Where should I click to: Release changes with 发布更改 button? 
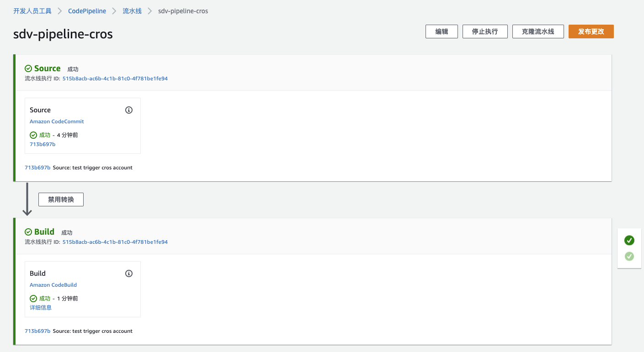(591, 32)
